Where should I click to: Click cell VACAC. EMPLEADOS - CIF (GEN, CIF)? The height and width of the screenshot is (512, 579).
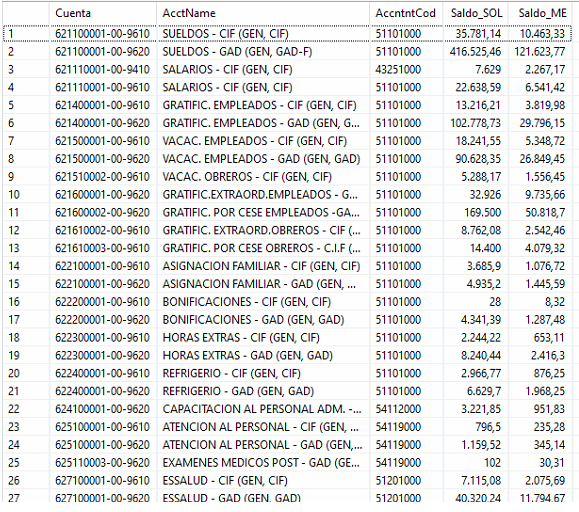tap(263, 141)
